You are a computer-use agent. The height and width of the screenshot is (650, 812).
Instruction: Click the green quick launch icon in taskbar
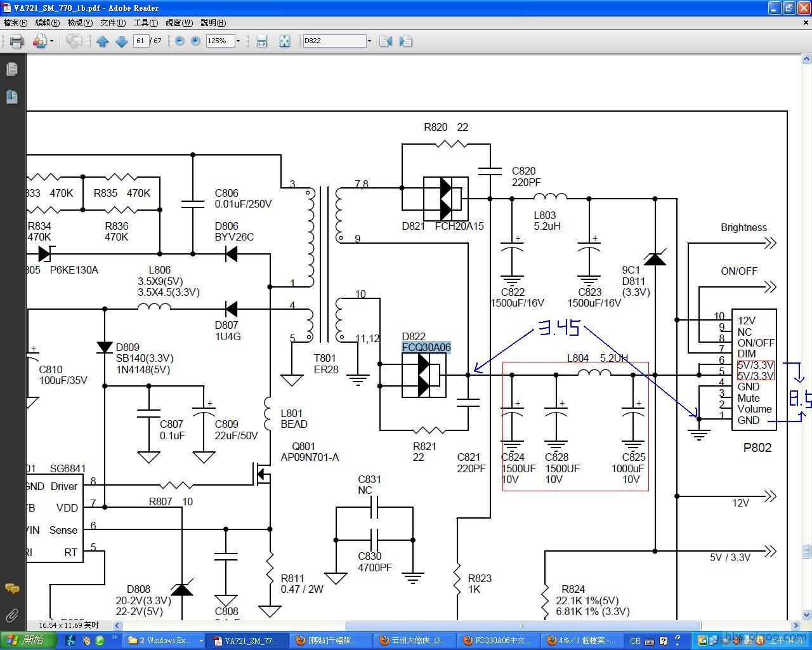click(x=100, y=640)
